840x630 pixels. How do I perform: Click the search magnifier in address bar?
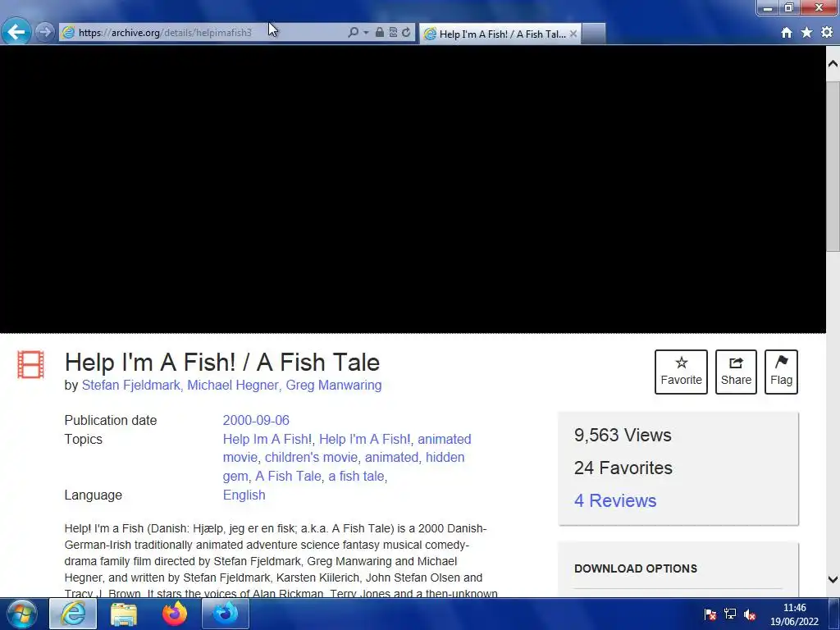pyautogui.click(x=353, y=32)
